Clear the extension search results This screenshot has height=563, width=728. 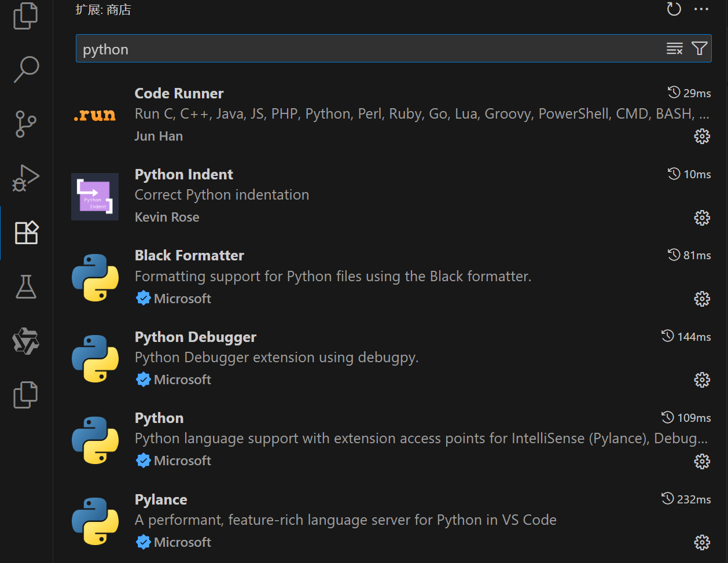pyautogui.click(x=674, y=49)
